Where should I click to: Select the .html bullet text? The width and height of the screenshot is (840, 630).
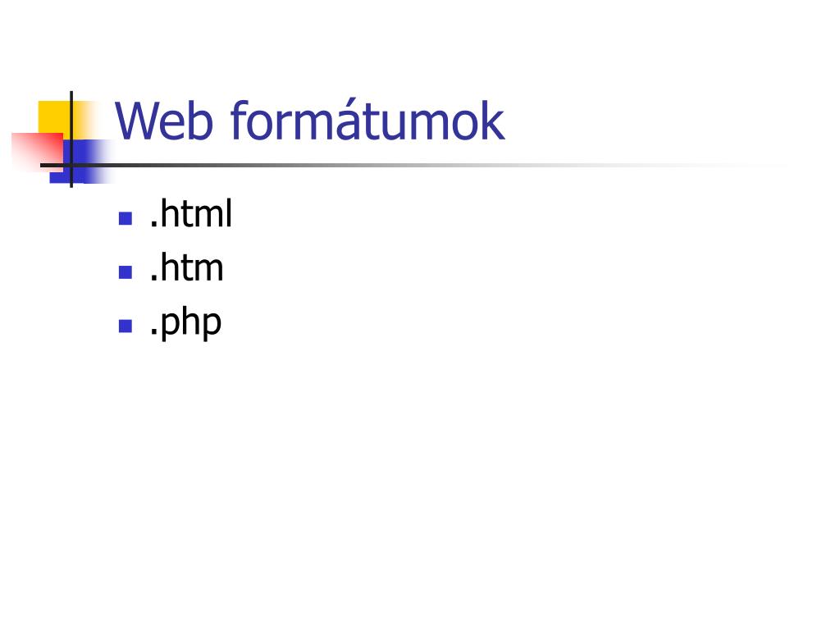click(x=190, y=213)
